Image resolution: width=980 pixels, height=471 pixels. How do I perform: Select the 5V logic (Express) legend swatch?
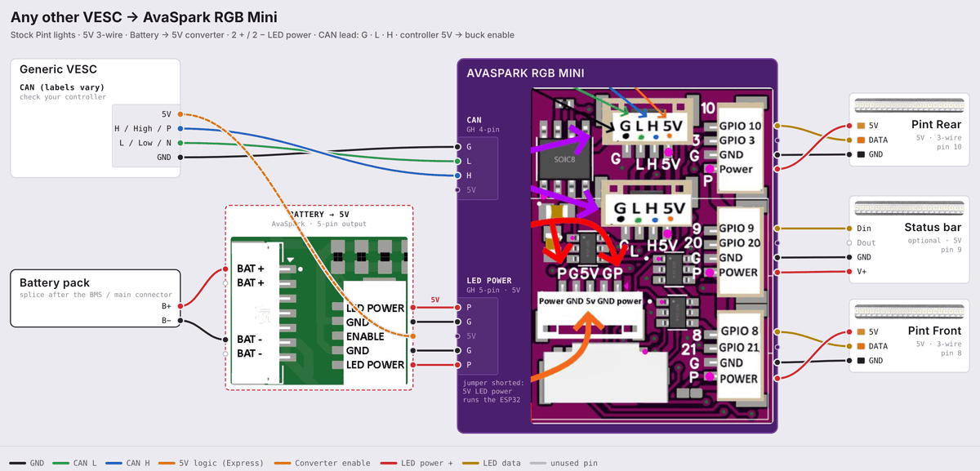click(166, 463)
